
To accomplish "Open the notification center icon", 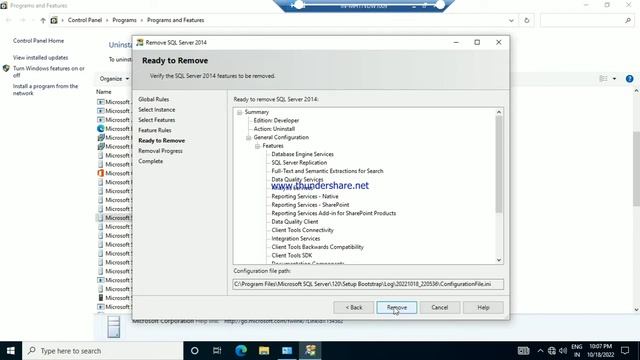I will click(625, 351).
